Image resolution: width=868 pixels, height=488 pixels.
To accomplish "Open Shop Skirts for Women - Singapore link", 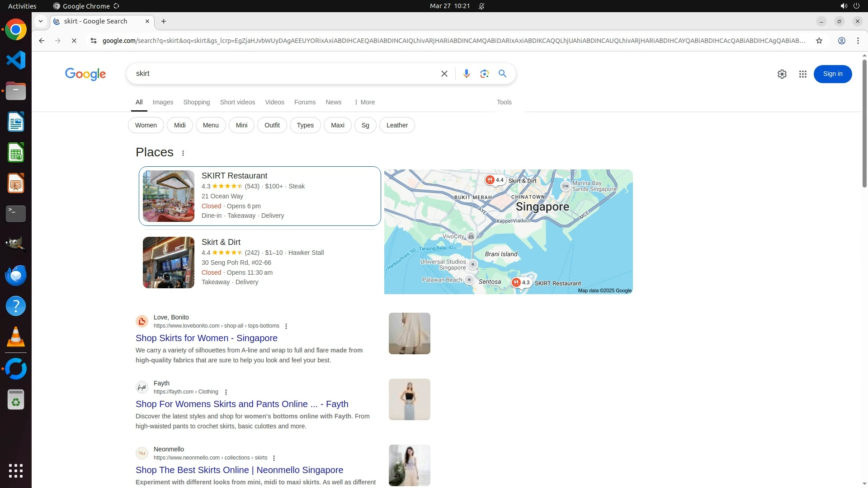I will [x=206, y=338].
